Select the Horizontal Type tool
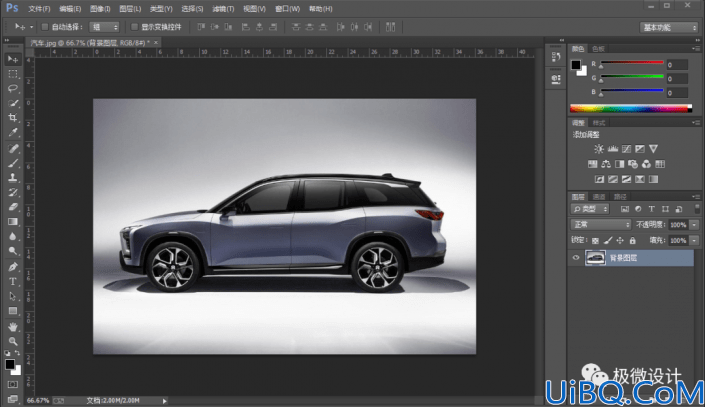The image size is (705, 407). [13, 282]
